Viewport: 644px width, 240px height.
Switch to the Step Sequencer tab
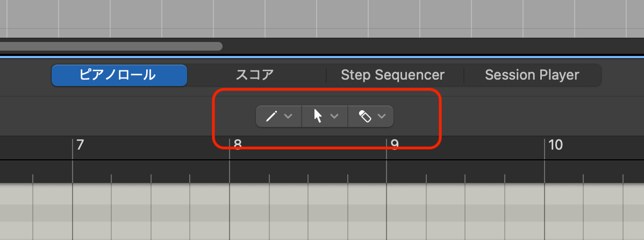pyautogui.click(x=392, y=75)
